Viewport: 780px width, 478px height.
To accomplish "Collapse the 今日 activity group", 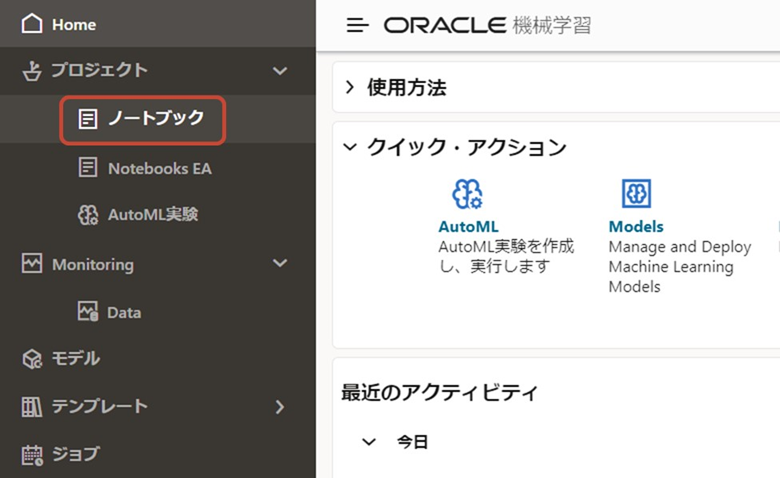I will click(x=369, y=442).
